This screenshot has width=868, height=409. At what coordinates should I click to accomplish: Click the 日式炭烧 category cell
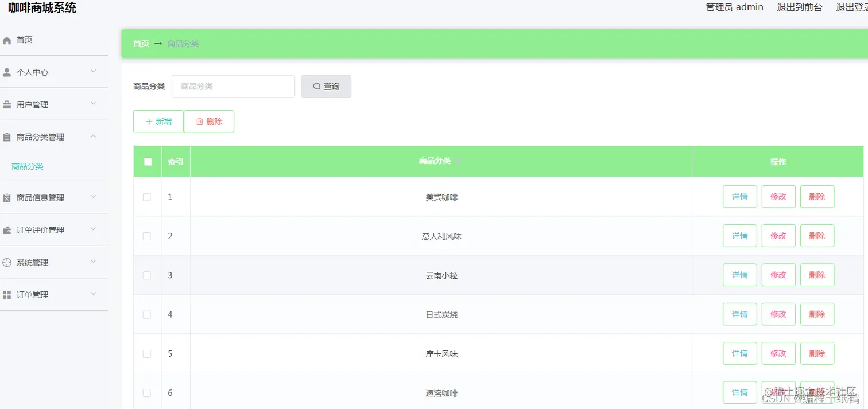pyautogui.click(x=441, y=315)
